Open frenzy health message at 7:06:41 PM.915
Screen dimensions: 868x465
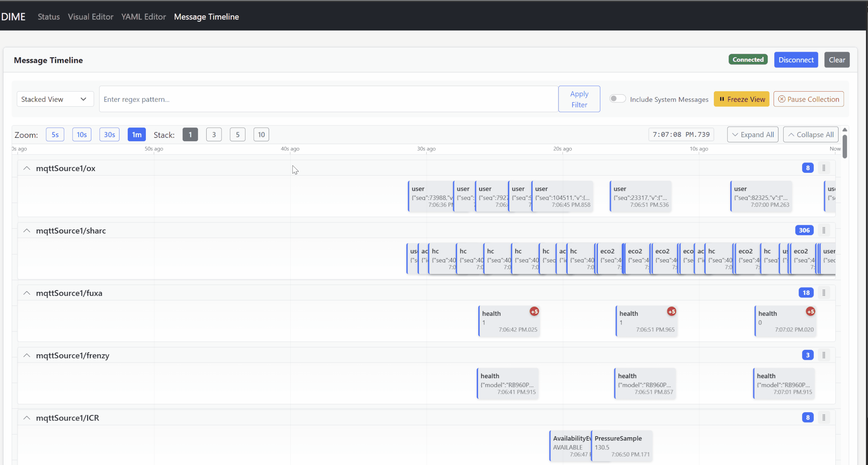point(508,384)
